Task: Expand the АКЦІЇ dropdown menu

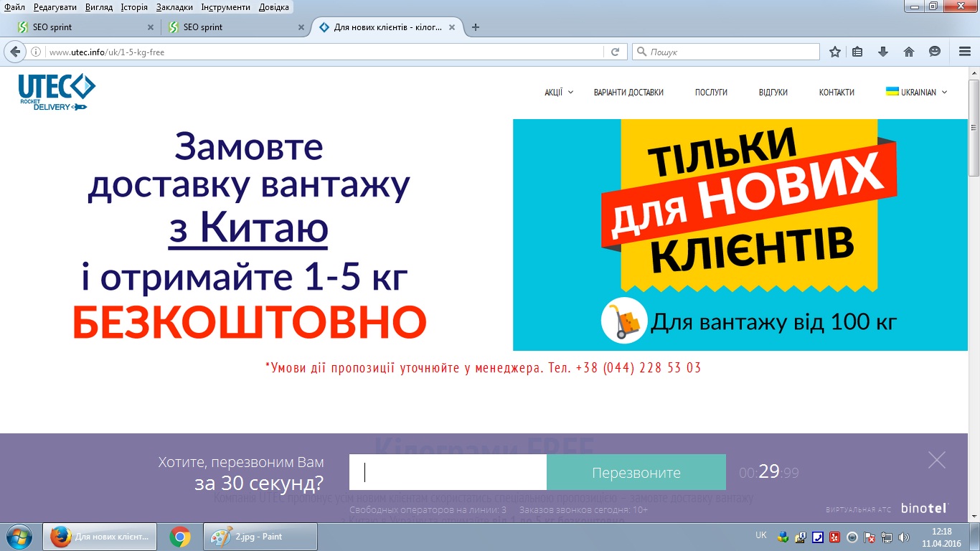Action: (559, 92)
